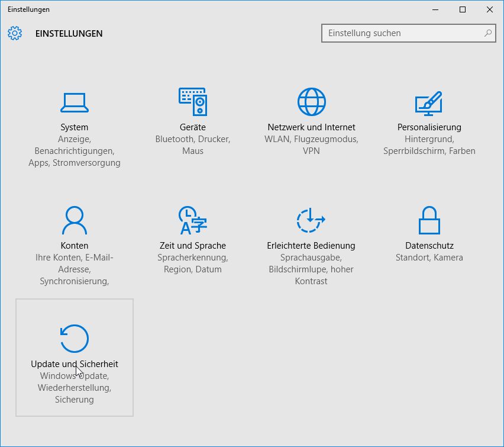
Task: Click the Update und Sicherheit refresh icon
Action: pyautogui.click(x=75, y=339)
